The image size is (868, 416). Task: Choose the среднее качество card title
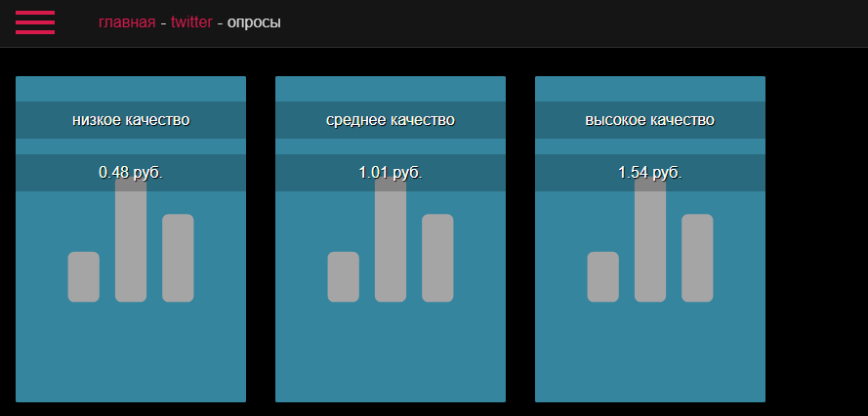391,120
